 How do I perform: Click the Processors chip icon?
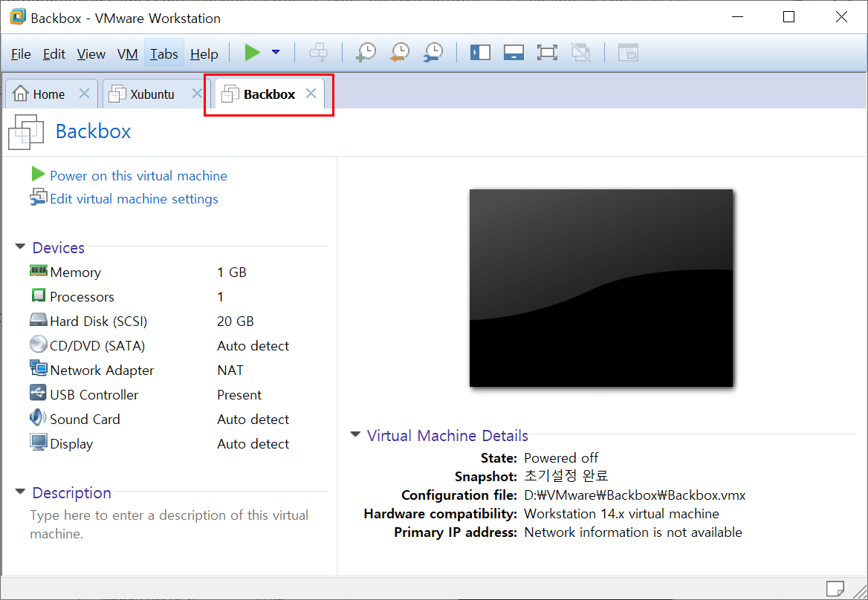click(38, 296)
